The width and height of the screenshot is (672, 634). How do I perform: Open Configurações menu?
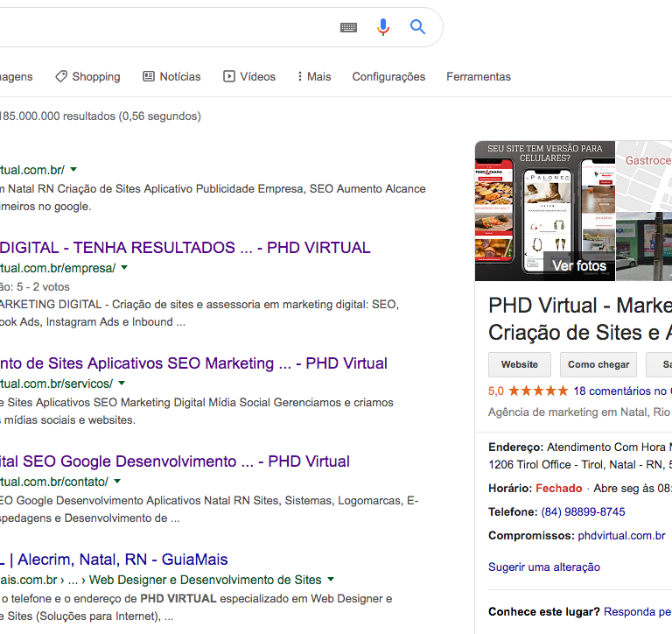coord(388,76)
